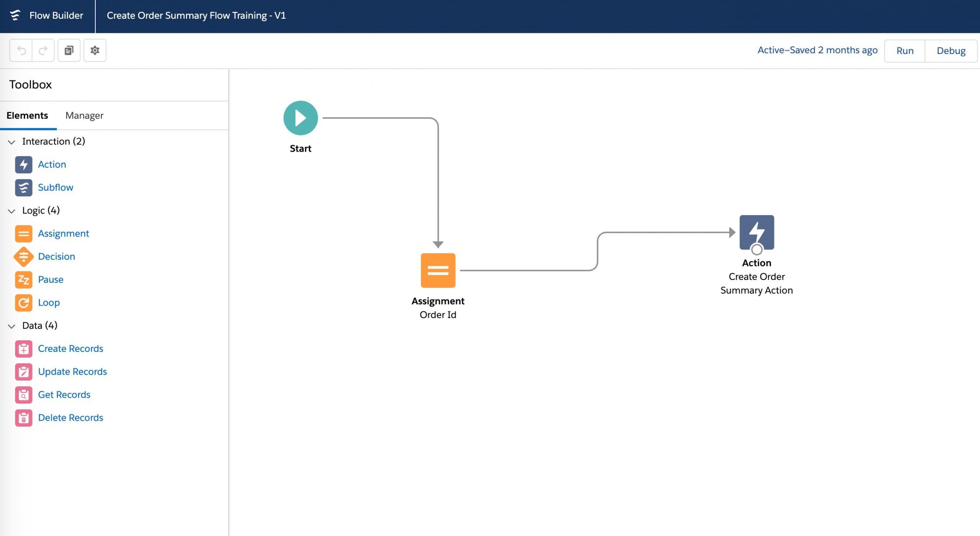Select the Pause element icon

coord(24,279)
